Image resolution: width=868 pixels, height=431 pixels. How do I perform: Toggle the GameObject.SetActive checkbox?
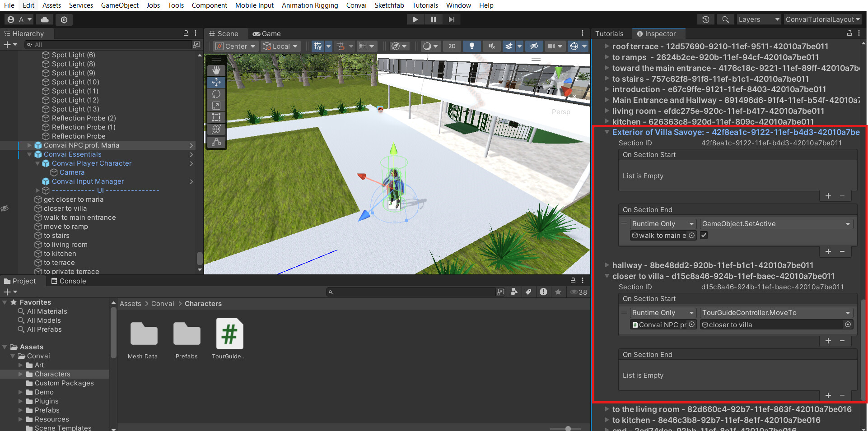coord(704,236)
